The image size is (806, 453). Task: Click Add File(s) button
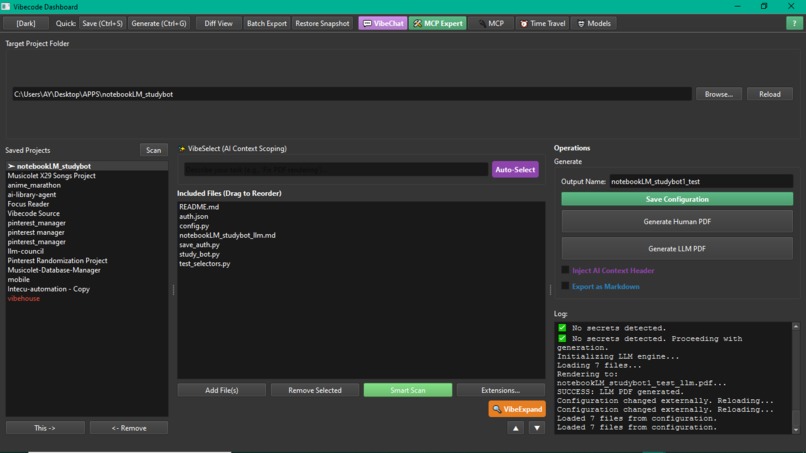(x=222, y=390)
